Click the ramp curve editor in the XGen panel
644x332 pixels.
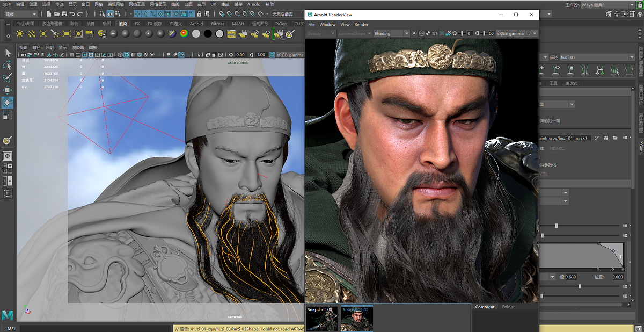582,256
